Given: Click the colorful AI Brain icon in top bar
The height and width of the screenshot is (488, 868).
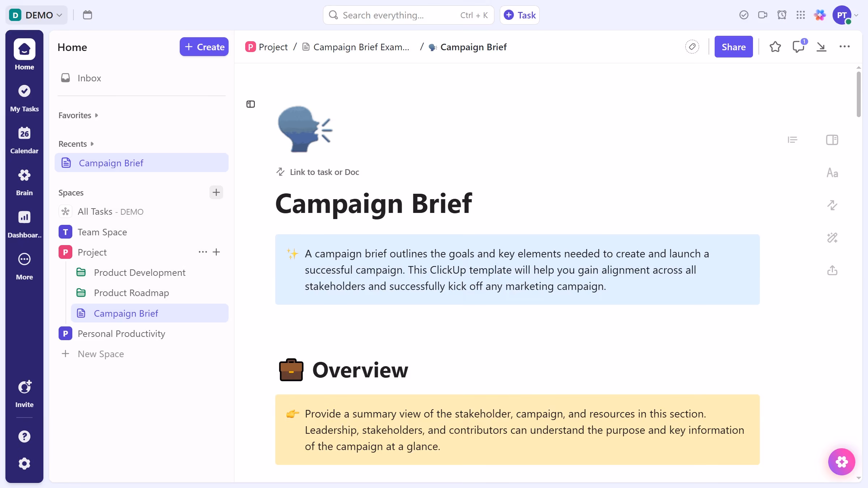Looking at the screenshot, I should [x=820, y=15].
